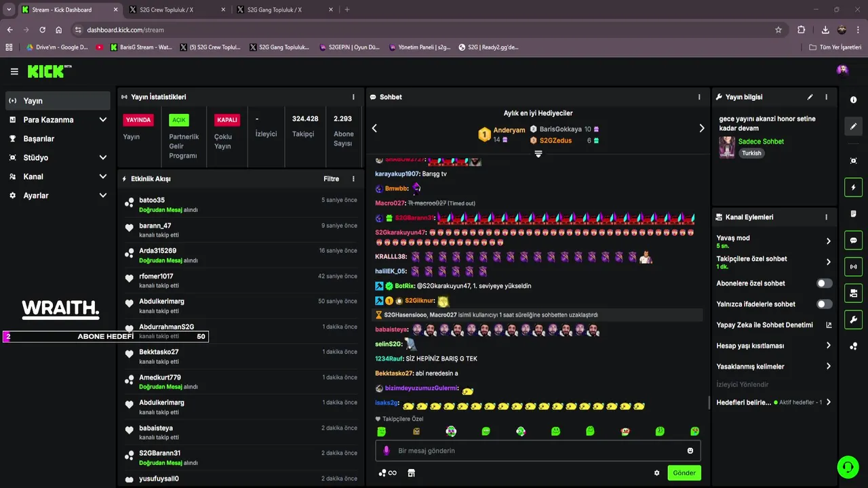Open the Kanal Eylemleri panel three-dot menu
The height and width of the screenshot is (488, 868).
click(x=826, y=217)
